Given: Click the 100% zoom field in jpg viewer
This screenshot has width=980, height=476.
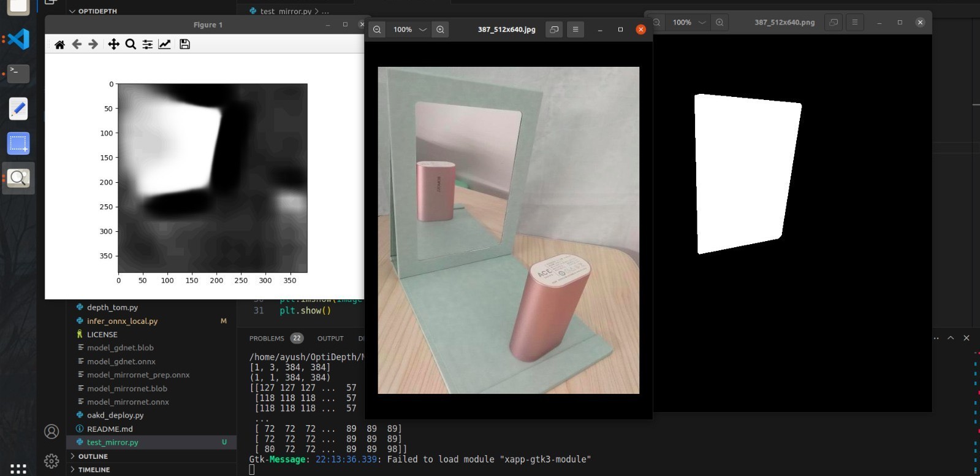Looking at the screenshot, I should pos(403,29).
